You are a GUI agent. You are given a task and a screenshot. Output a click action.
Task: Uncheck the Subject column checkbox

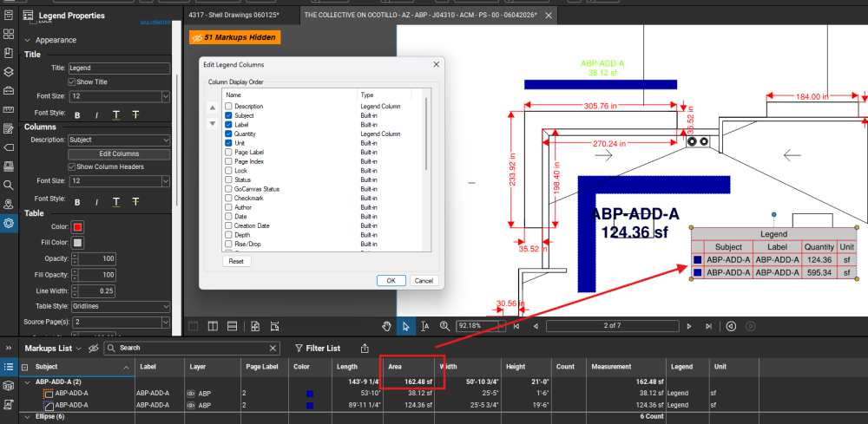point(228,115)
